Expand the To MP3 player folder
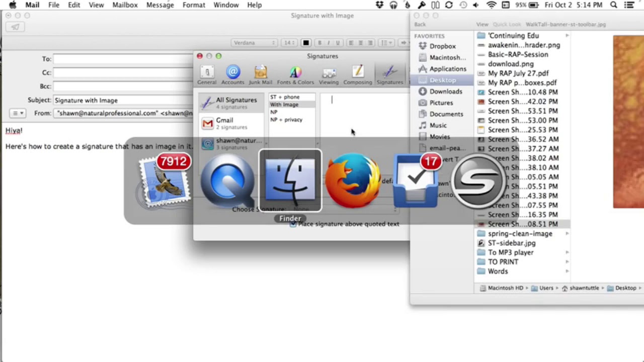The image size is (644, 362). 567,252
